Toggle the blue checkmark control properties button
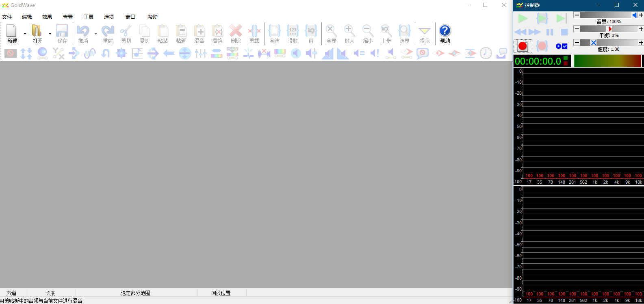Viewport: 644px width, 304px height. 564,46
